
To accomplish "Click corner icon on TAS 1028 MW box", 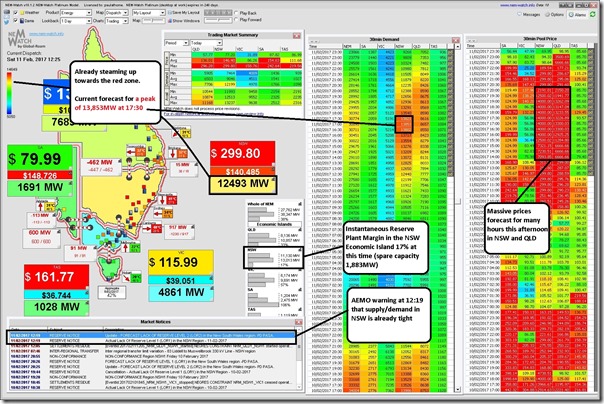I will coord(86,303).
